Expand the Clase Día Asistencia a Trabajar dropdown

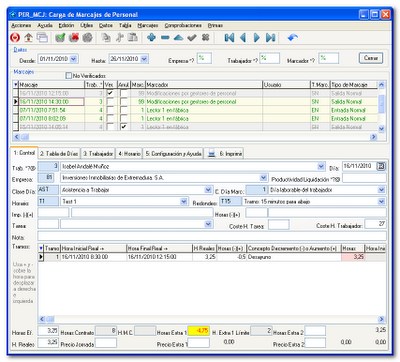click(208, 190)
